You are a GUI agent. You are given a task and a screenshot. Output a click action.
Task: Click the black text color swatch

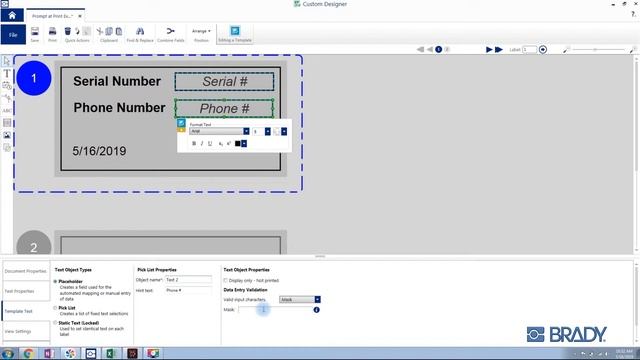click(238, 143)
